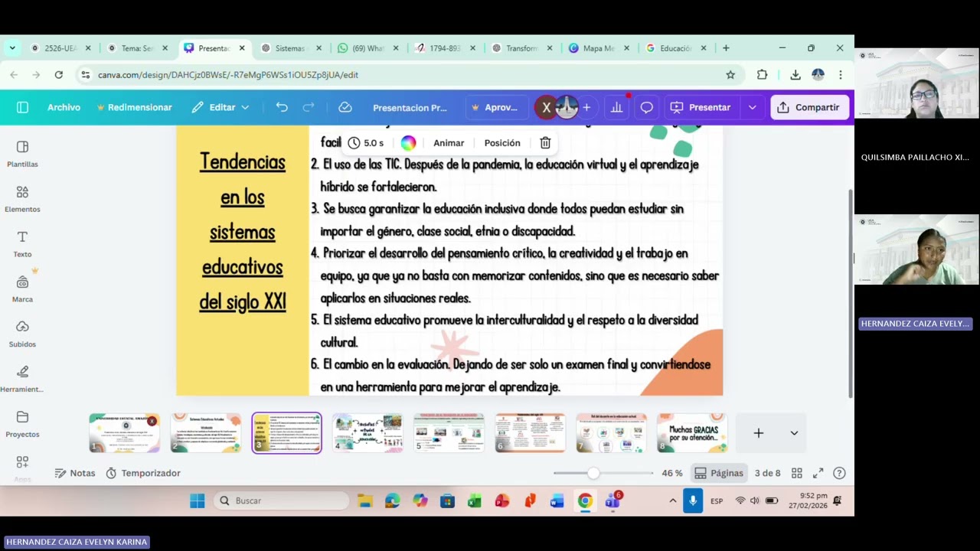Adjust the zoom slider handle
980x551 pixels.
coord(594,473)
